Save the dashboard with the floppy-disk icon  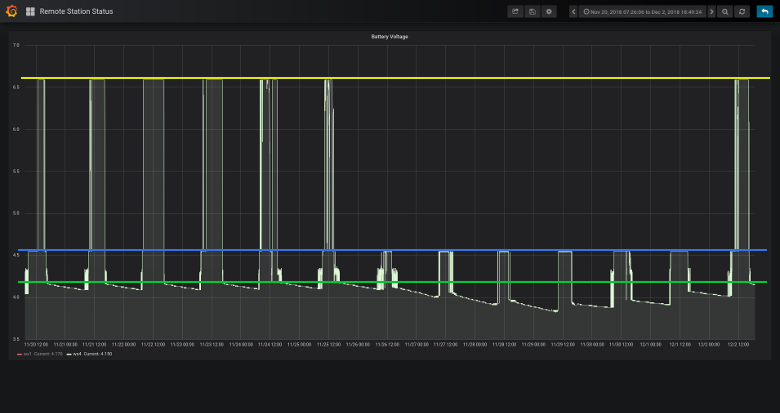click(532, 11)
